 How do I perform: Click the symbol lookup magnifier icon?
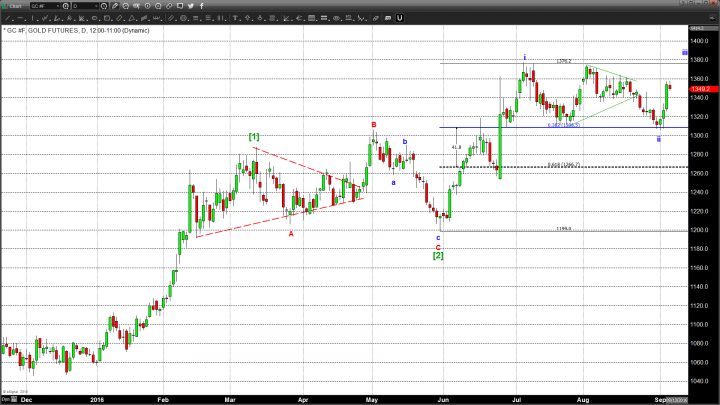point(66,6)
